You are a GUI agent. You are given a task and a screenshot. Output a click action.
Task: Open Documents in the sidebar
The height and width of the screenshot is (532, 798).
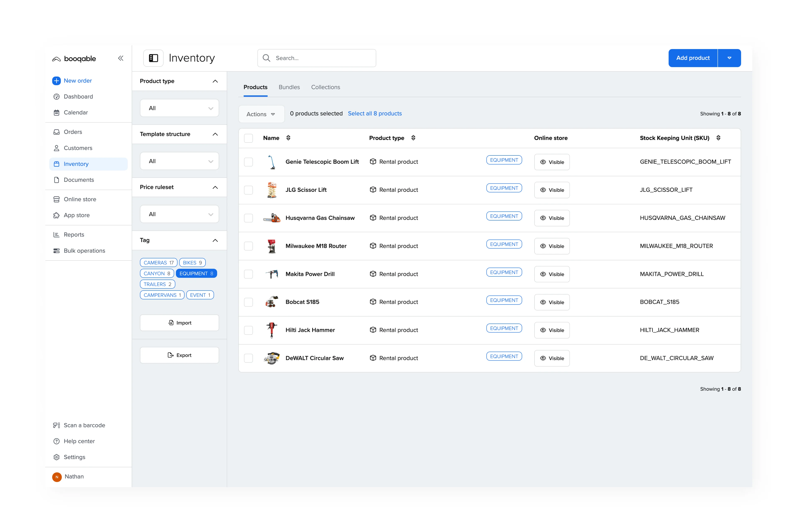(79, 180)
